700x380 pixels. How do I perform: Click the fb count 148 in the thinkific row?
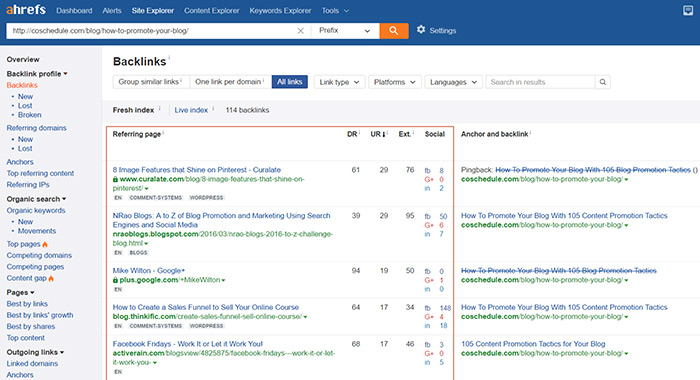click(445, 308)
